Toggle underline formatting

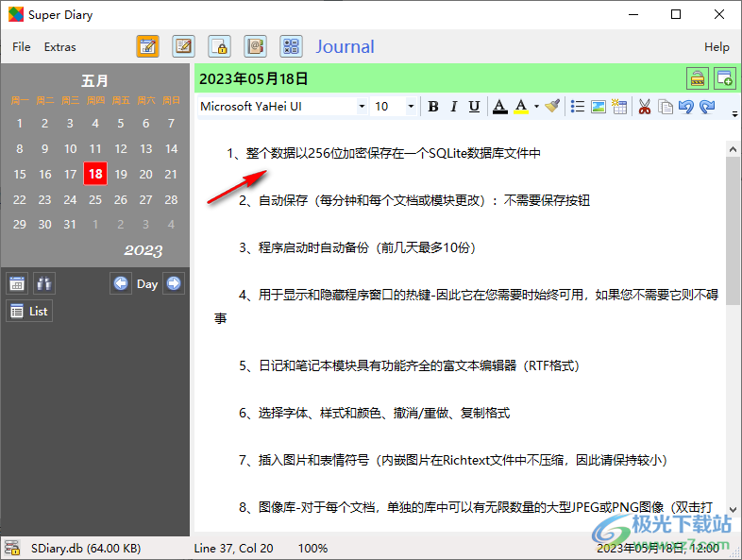click(x=474, y=107)
